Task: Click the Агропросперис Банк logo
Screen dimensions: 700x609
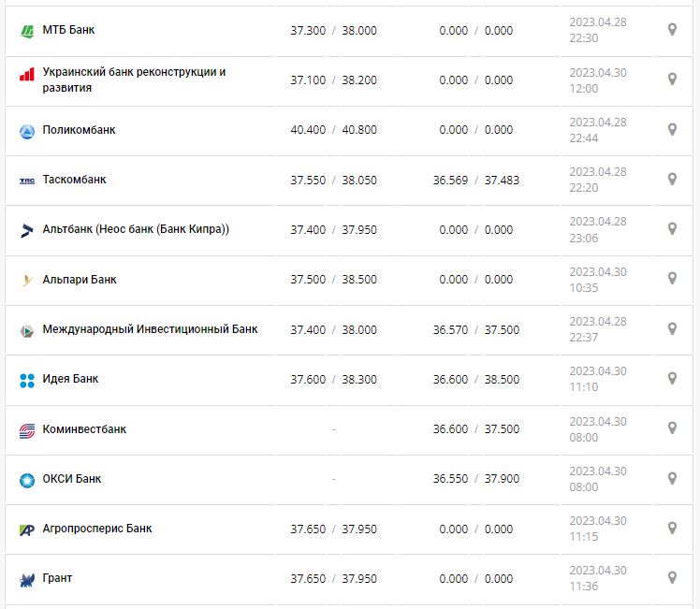Action: [26, 529]
